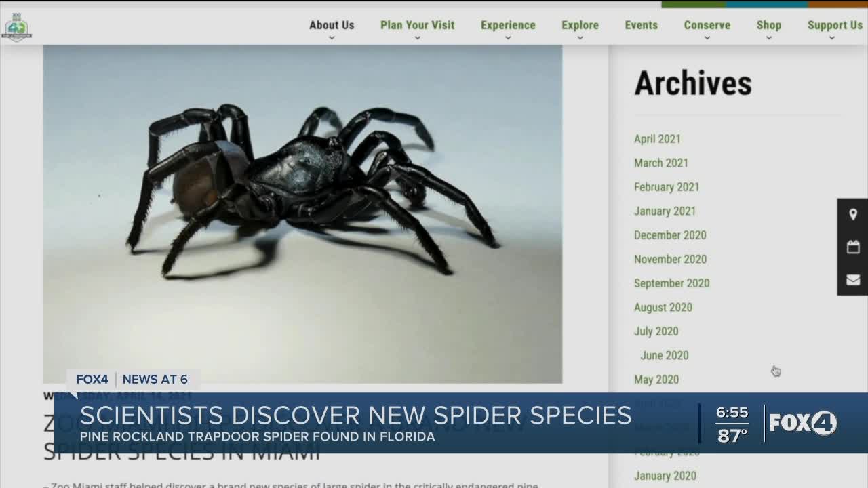Open the Plan Your Visit menu

(x=417, y=25)
